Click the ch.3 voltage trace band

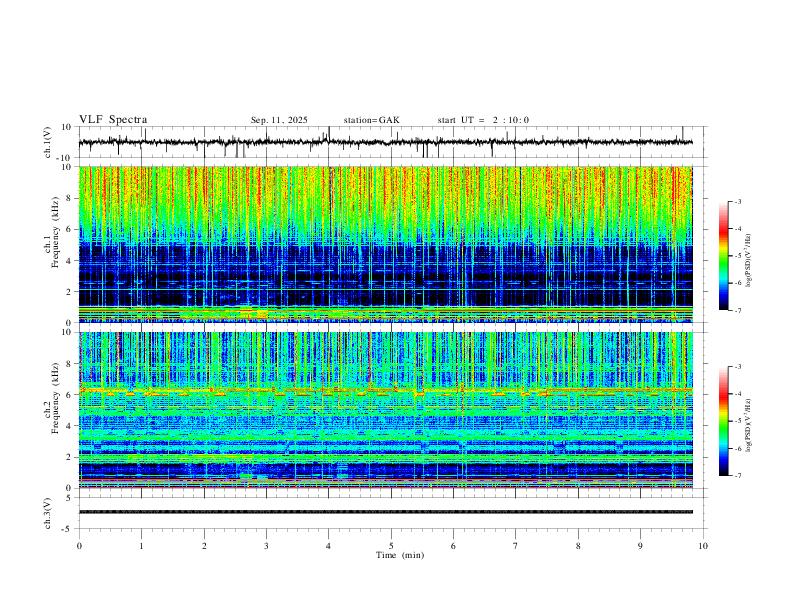(385, 512)
